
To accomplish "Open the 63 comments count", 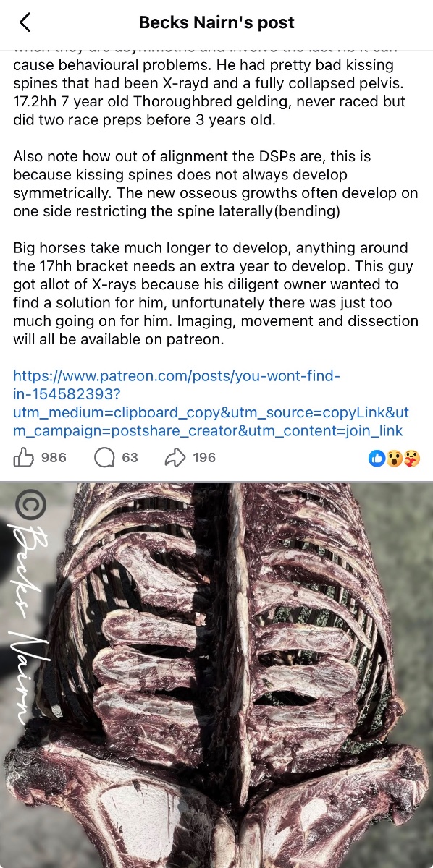I will pyautogui.click(x=130, y=458).
